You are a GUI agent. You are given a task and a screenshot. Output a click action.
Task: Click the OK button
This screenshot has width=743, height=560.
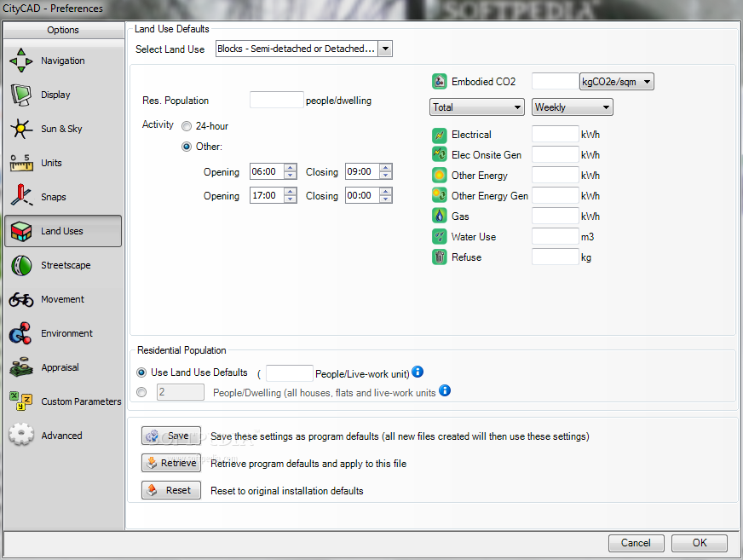[700, 543]
